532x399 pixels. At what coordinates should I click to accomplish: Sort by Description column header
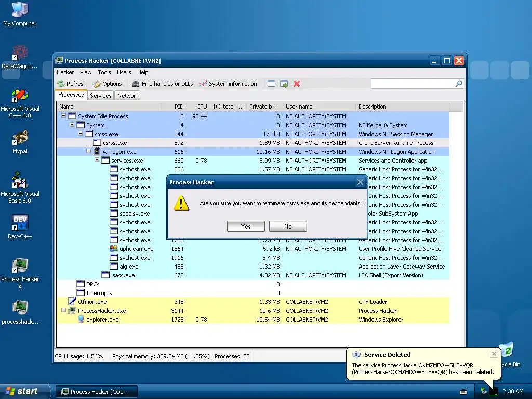pos(403,107)
